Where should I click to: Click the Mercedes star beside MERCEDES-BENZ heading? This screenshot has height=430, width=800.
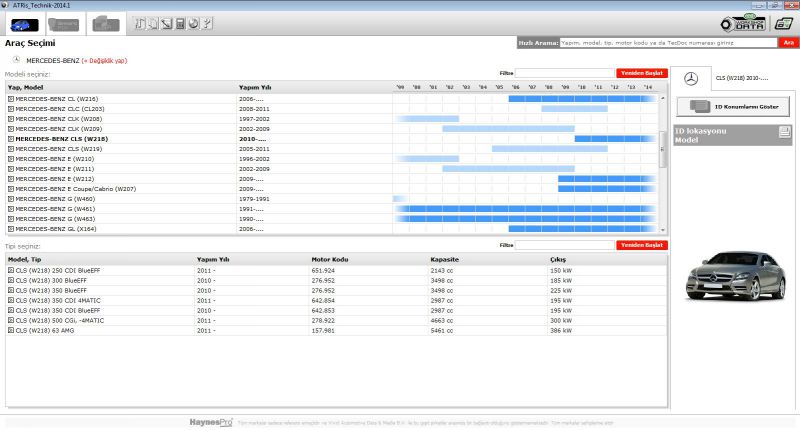(x=16, y=60)
